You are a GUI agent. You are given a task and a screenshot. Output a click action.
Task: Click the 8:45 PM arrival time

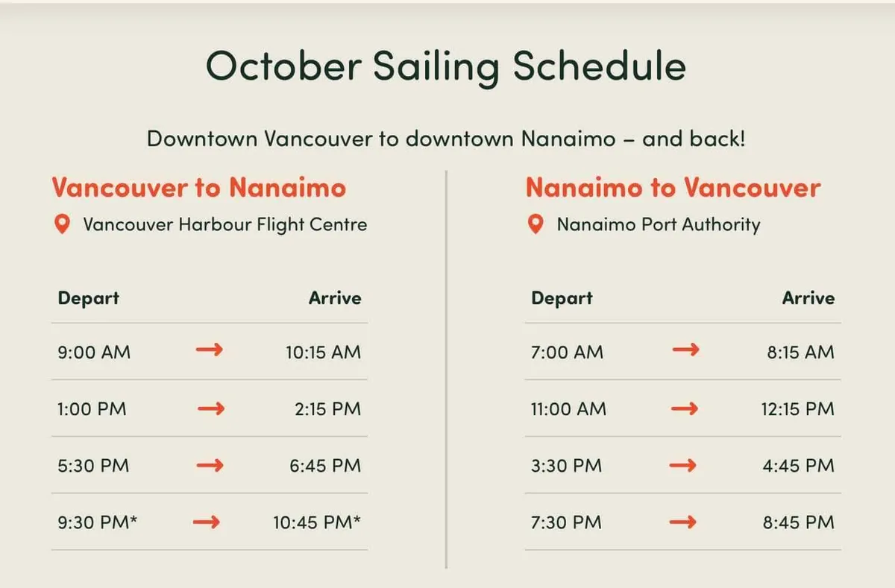pyautogui.click(x=799, y=522)
